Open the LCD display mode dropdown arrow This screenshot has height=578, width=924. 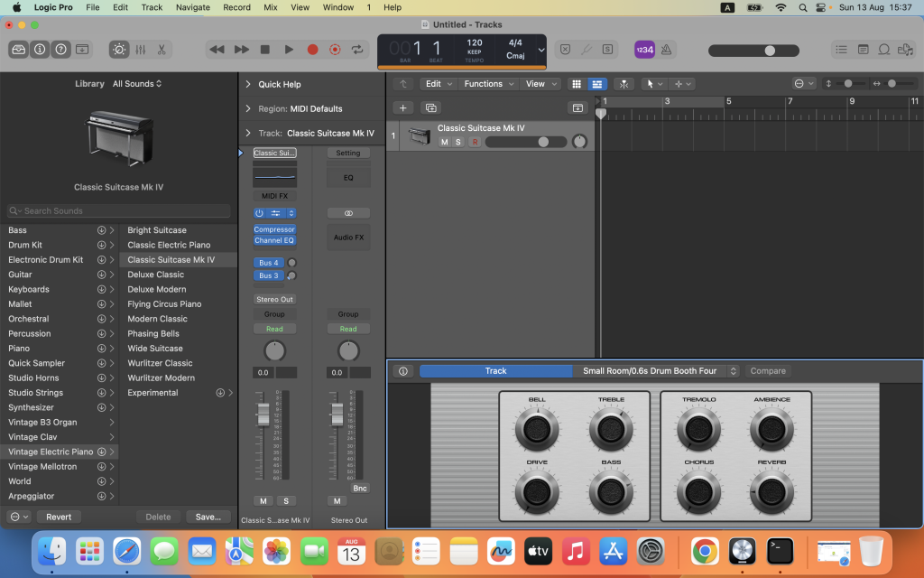(x=541, y=51)
